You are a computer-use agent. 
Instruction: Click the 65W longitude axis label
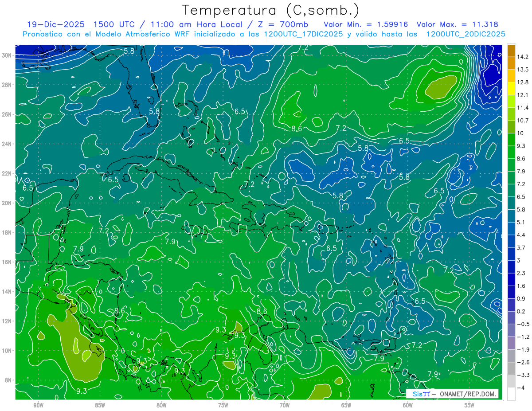click(346, 405)
